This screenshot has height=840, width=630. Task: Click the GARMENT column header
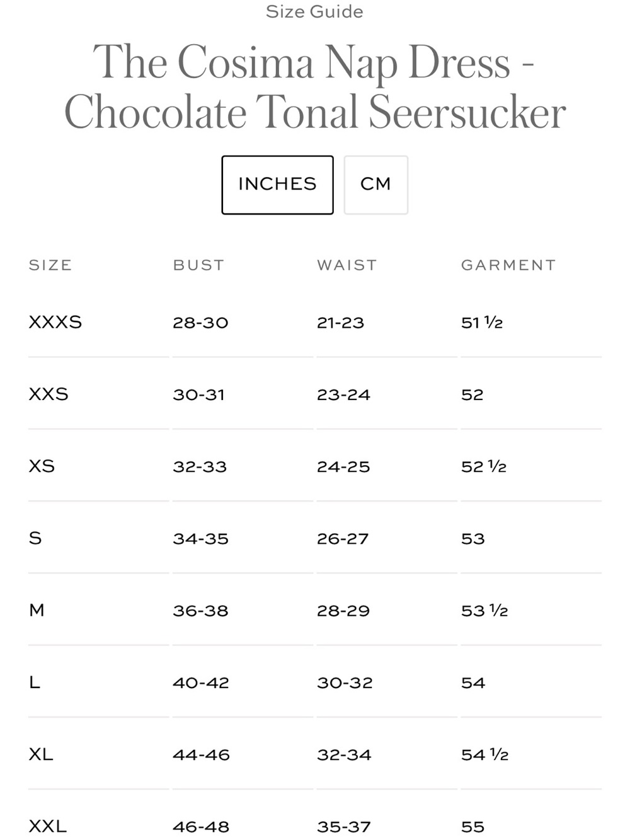pyautogui.click(x=509, y=265)
